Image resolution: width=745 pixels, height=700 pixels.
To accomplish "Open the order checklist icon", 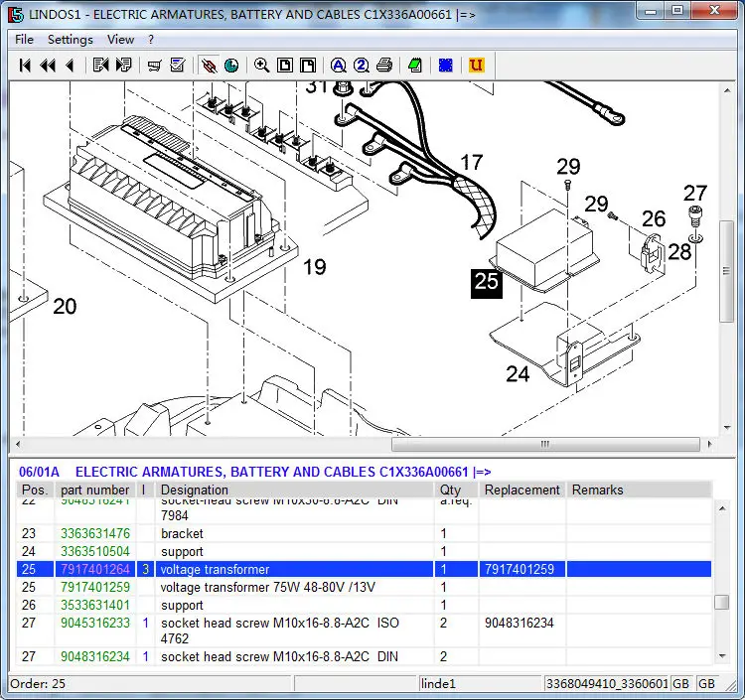I will pos(178,66).
